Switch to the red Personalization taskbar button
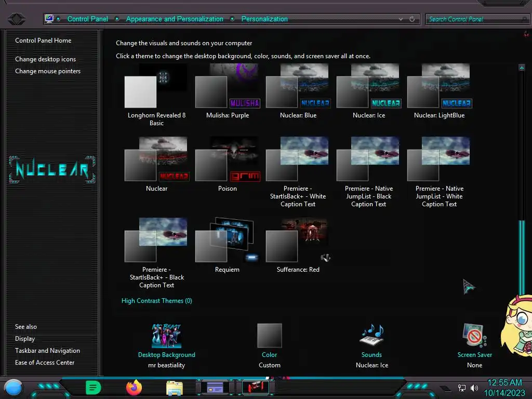Screen dimensions: 532x399 click(x=256, y=387)
